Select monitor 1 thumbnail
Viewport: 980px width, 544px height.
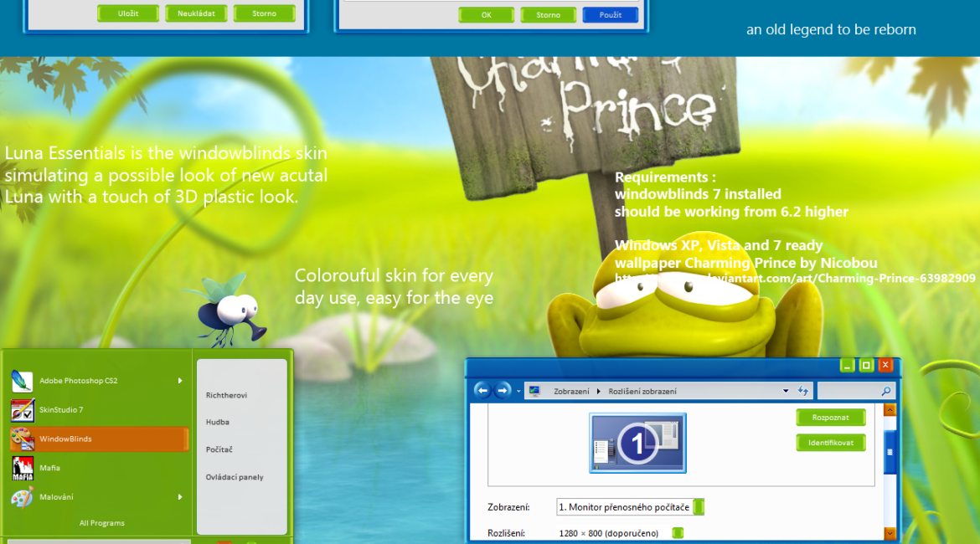pos(637,443)
